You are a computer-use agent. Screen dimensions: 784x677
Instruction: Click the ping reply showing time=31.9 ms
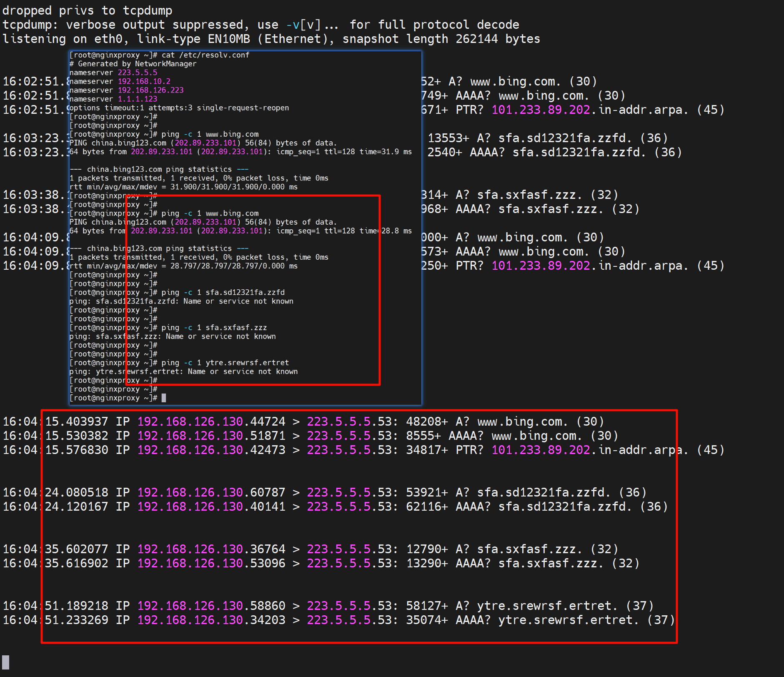click(x=240, y=152)
